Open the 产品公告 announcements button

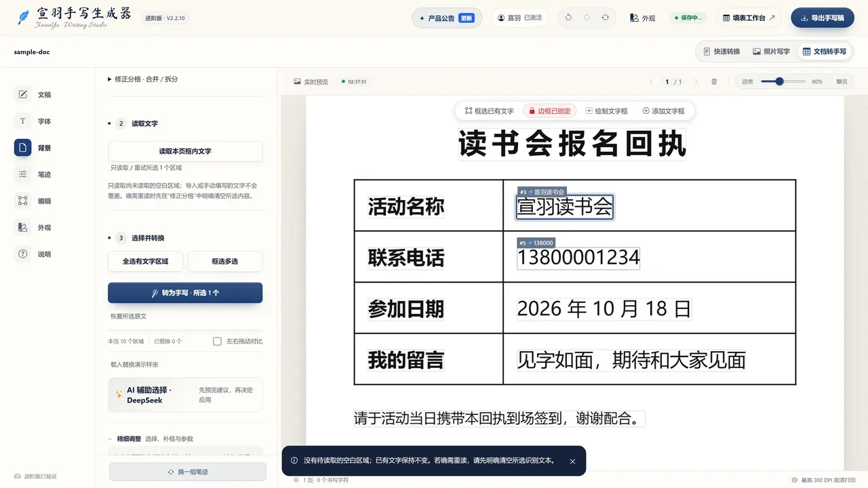pos(447,18)
